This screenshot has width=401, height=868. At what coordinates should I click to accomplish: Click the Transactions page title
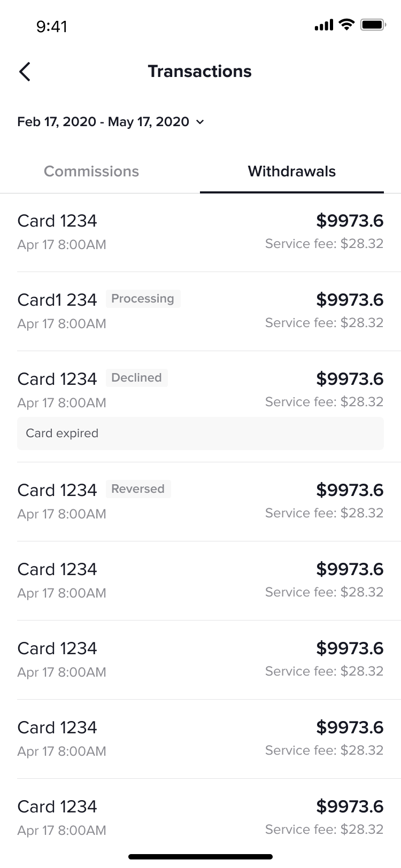tap(199, 72)
